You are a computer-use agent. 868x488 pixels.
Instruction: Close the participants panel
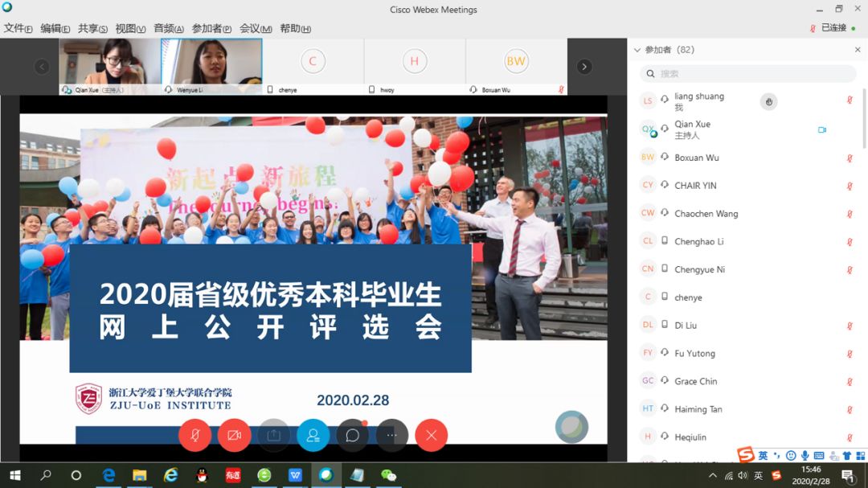pos(857,50)
